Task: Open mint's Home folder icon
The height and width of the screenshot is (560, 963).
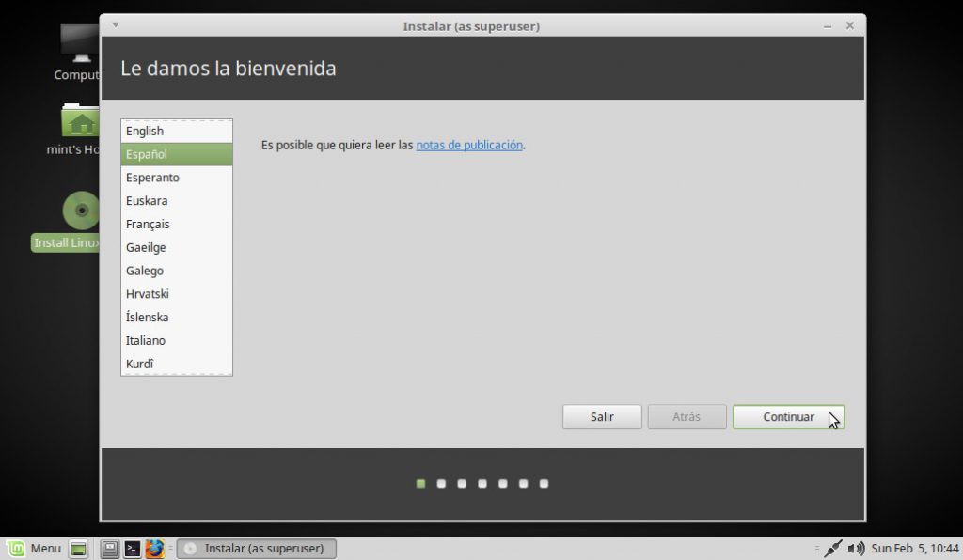Action: 79,125
